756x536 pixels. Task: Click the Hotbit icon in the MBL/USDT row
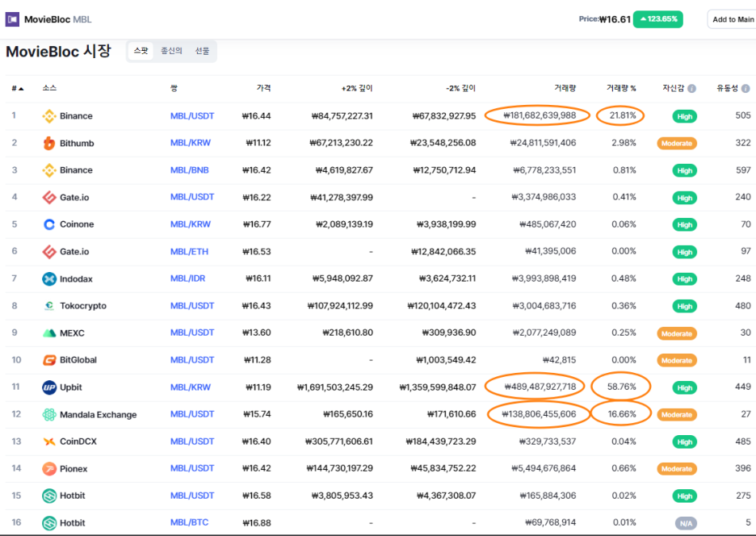(49, 496)
